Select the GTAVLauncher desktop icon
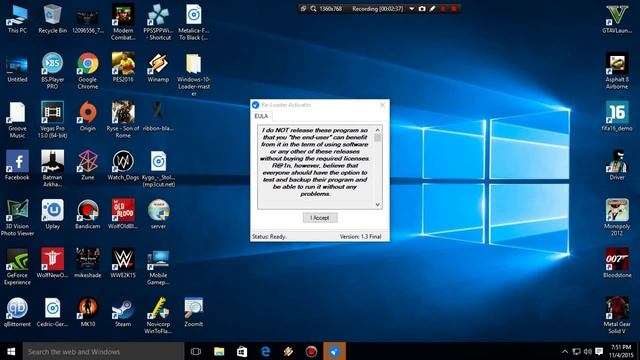Screen dimensions: 640x360 point(617,19)
